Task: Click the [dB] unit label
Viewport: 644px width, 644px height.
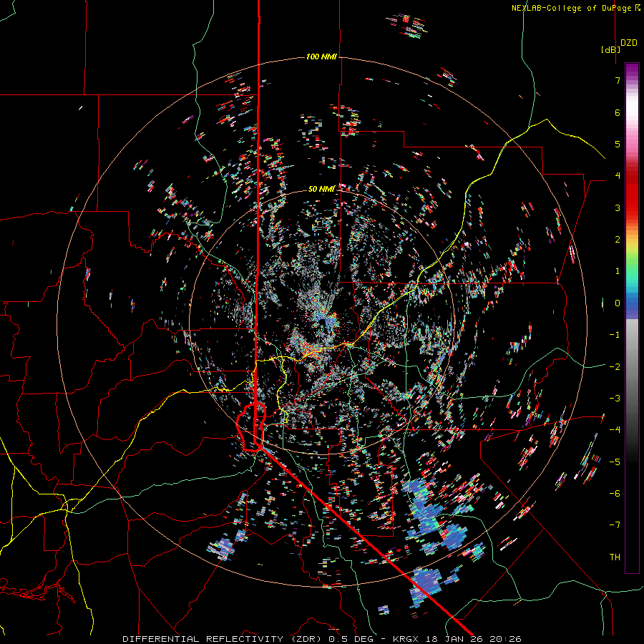Action: point(611,49)
